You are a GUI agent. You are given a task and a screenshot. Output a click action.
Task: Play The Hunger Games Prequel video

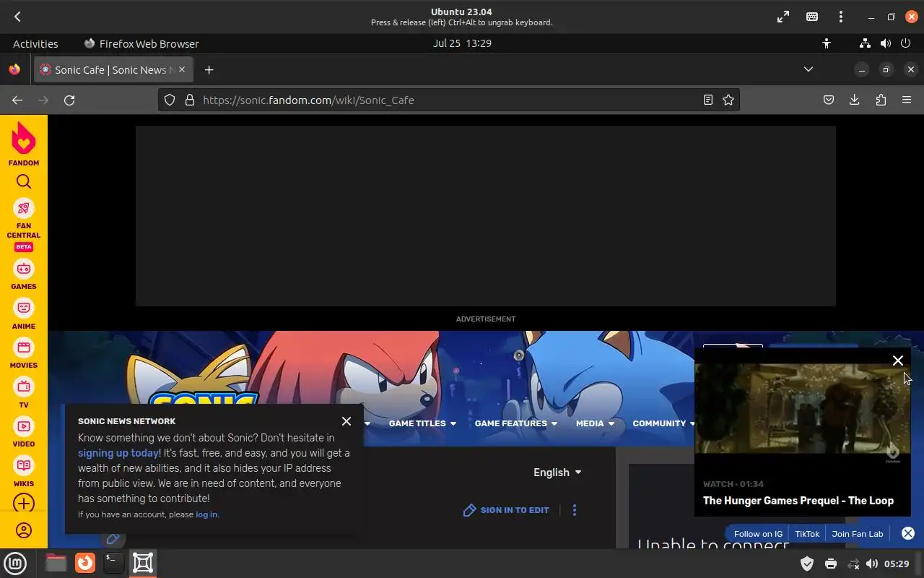[802, 408]
